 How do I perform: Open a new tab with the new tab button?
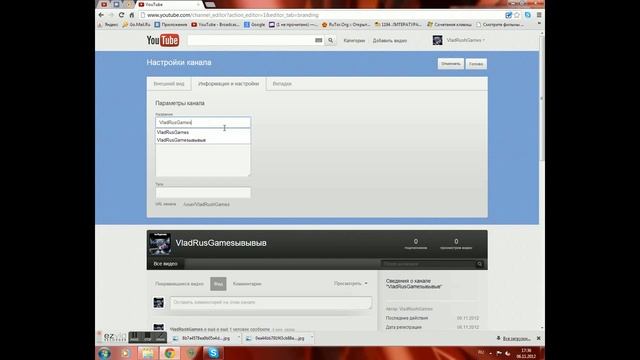210,4
